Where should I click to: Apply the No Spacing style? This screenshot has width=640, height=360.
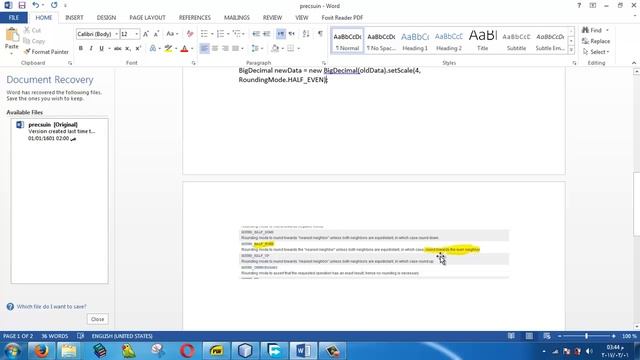tap(381, 41)
